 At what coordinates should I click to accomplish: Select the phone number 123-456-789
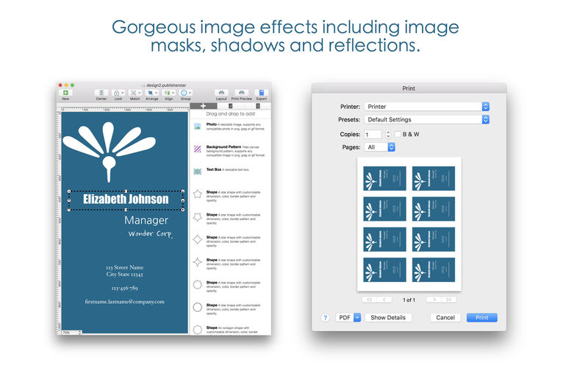(124, 288)
